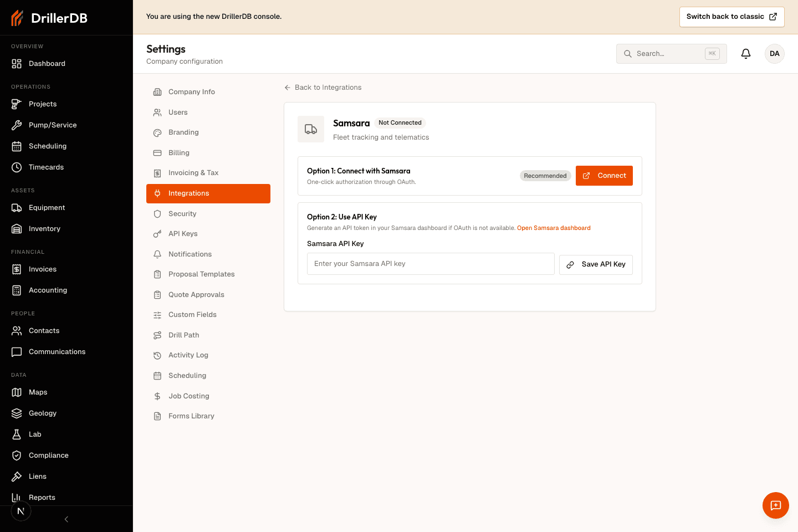
Task: Open Users settings section
Action: point(208,112)
